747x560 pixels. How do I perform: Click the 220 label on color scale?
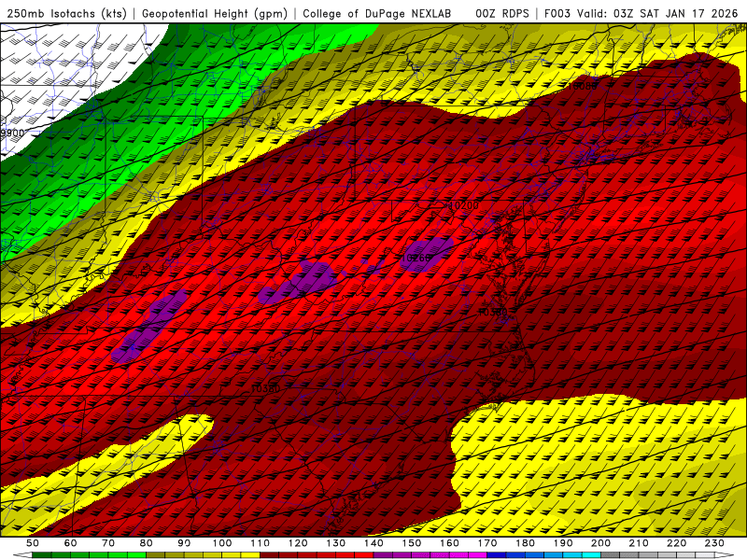coord(676,543)
